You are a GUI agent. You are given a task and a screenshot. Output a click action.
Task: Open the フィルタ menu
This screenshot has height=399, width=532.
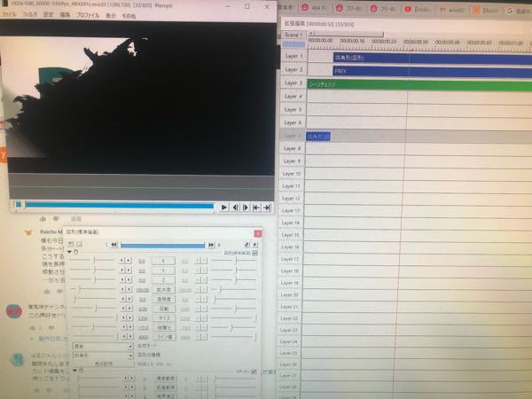[x=30, y=16]
